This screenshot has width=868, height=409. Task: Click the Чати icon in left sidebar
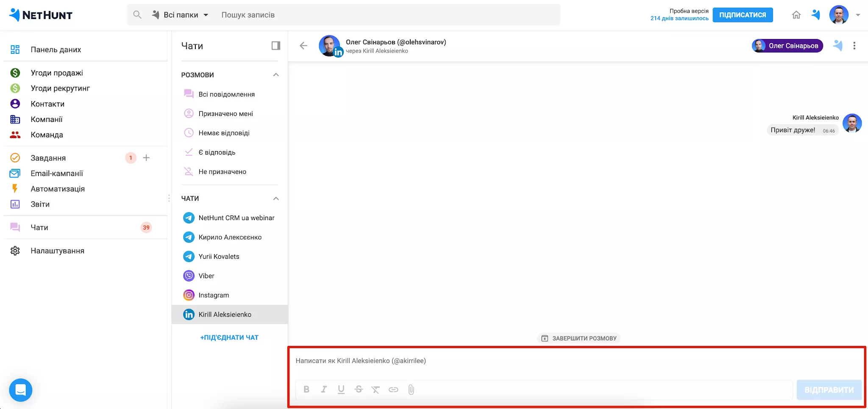pyautogui.click(x=15, y=227)
